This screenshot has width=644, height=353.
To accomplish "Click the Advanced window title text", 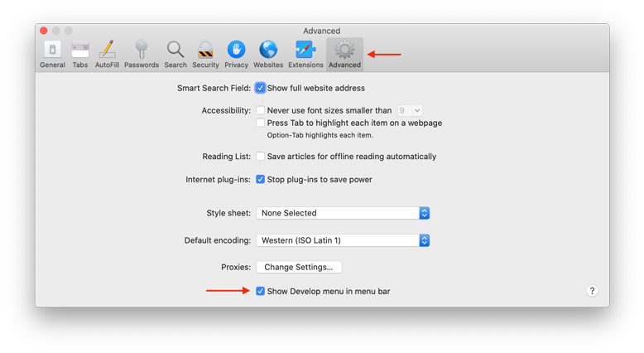I will click(x=322, y=31).
